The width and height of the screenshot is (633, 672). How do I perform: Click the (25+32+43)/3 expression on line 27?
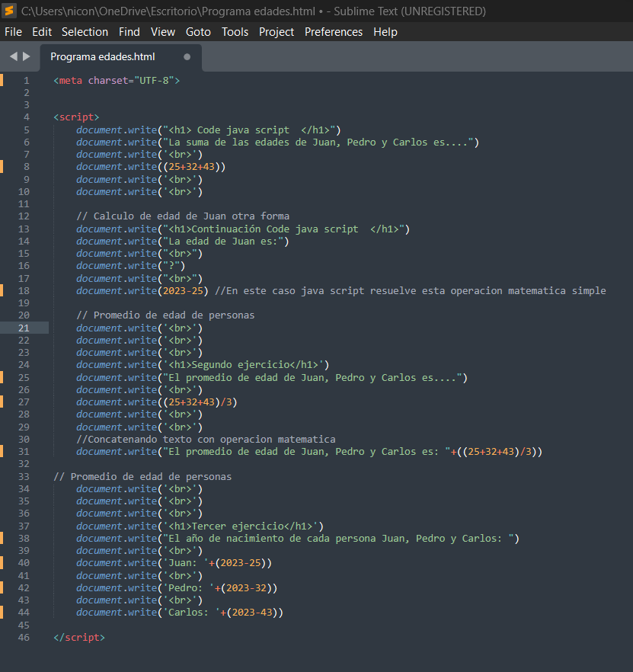(197, 402)
